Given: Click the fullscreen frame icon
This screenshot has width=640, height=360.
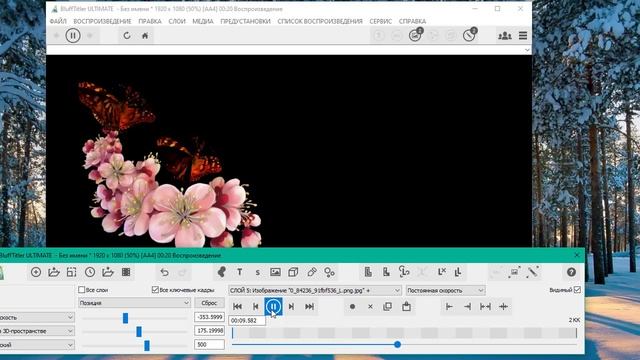Looking at the screenshot, I should [71, 272].
